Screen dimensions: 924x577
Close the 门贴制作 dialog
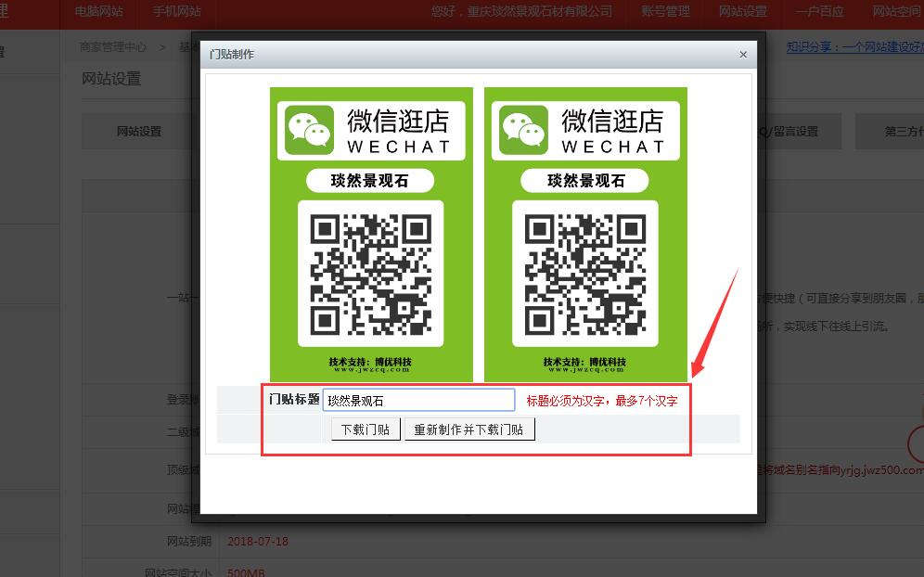(x=743, y=54)
